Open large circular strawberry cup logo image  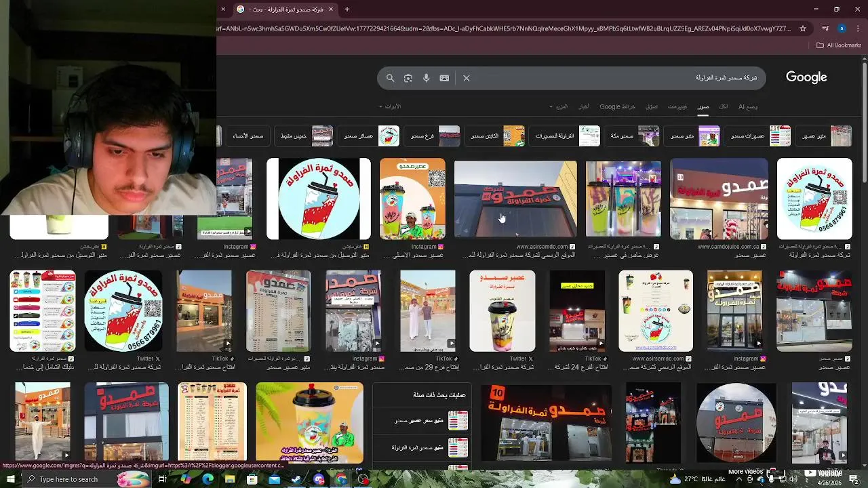[319, 199]
